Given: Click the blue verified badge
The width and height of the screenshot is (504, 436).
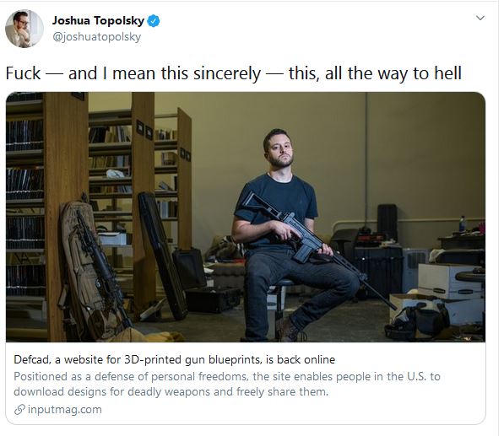Looking at the screenshot, I should 154,21.
